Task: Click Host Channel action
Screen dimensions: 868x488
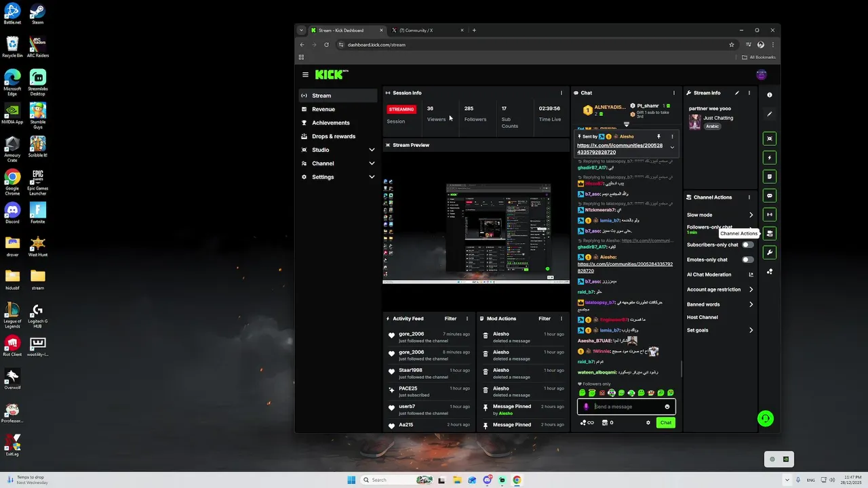Action: (703, 317)
